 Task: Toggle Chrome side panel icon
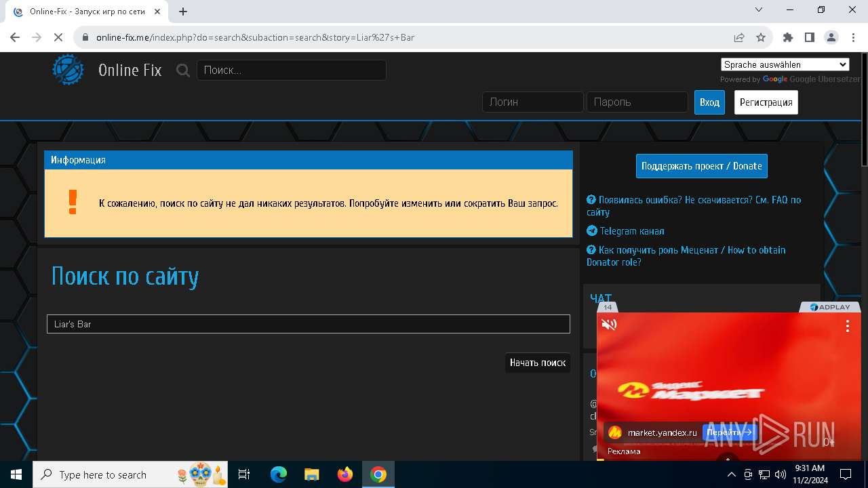tap(810, 37)
